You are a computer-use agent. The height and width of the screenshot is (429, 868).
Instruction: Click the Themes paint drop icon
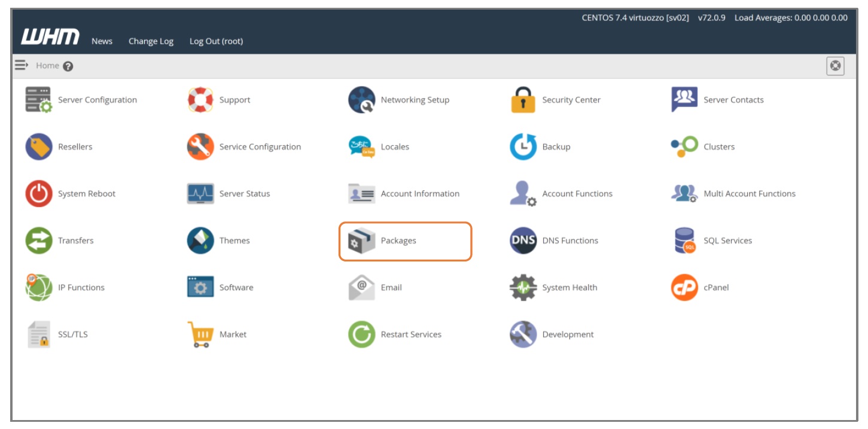(200, 241)
